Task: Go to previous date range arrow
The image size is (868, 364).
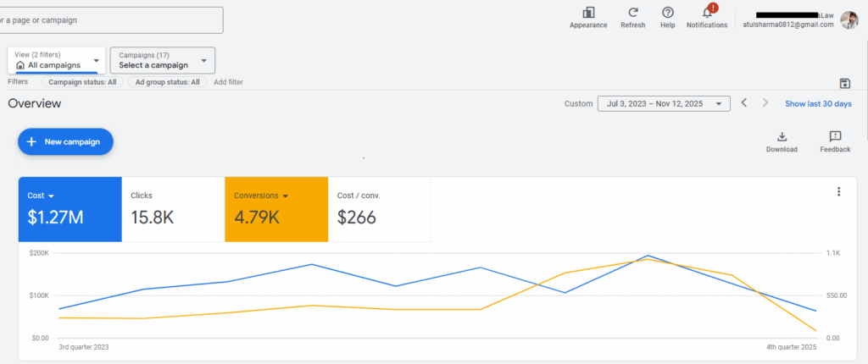Action: point(744,103)
